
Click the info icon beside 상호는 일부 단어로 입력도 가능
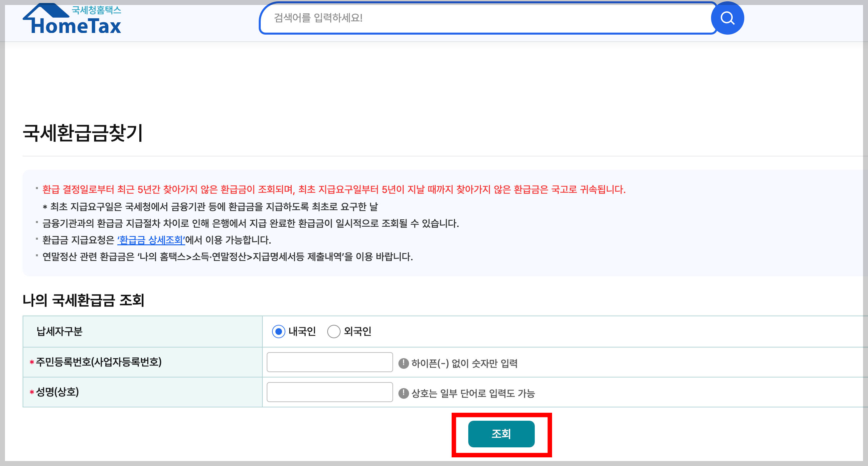403,393
